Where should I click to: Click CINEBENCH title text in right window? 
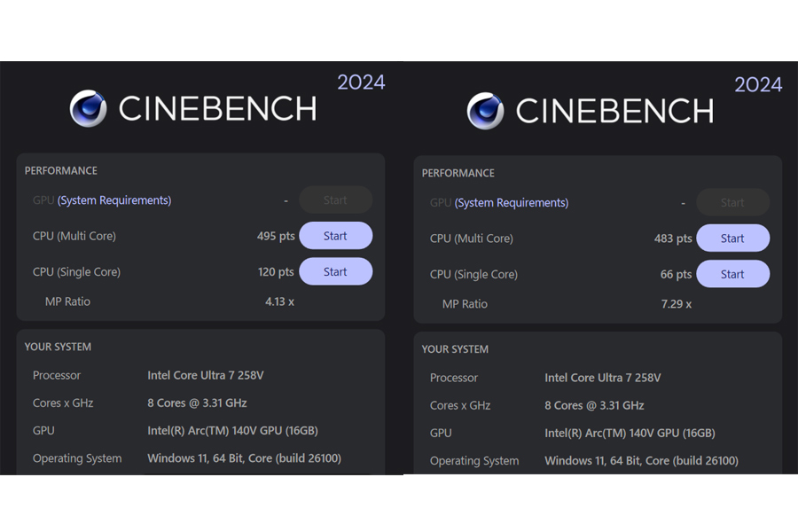tap(614, 111)
